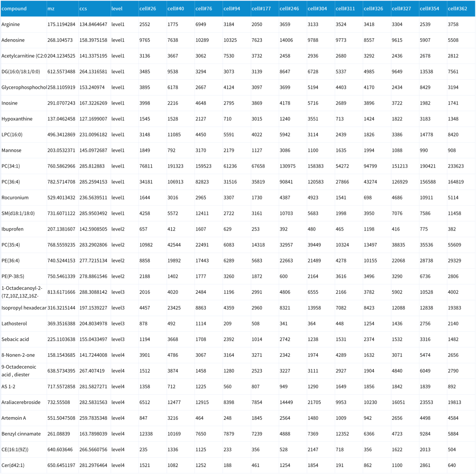This screenshot has width=476, height=474.
Task: Click the cell#304 column header
Action: (x=321, y=8)
